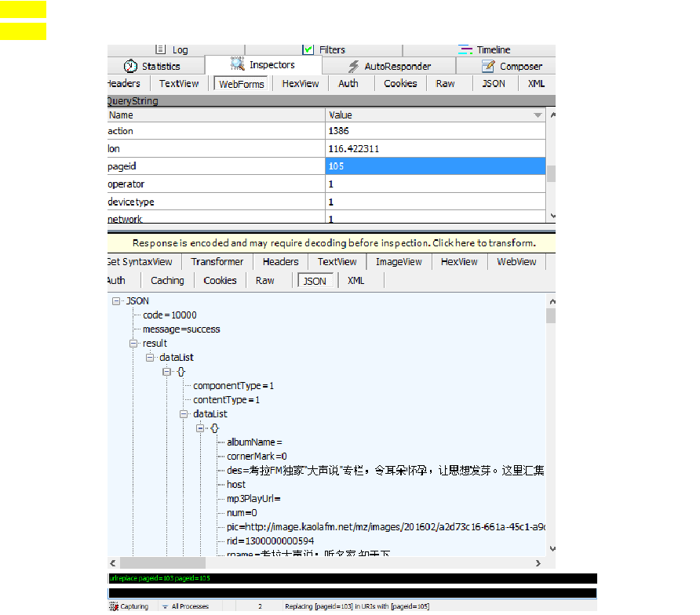Select the action row value 1386

click(436, 131)
